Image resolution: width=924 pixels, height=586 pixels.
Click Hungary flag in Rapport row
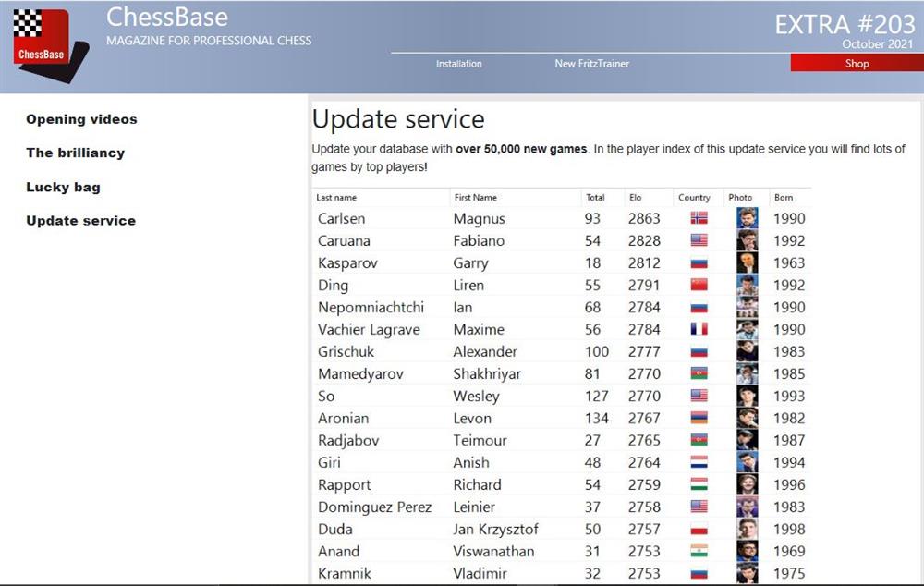pyautogui.click(x=699, y=484)
